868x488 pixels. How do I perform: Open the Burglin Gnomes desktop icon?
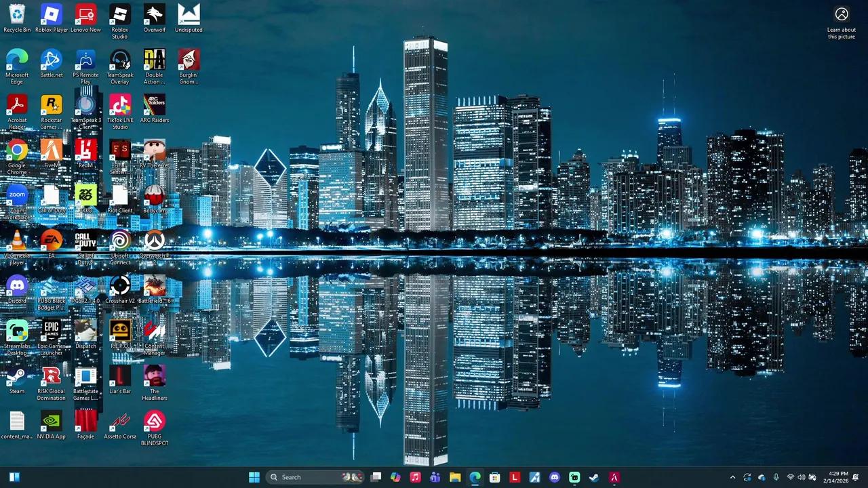pyautogui.click(x=189, y=67)
